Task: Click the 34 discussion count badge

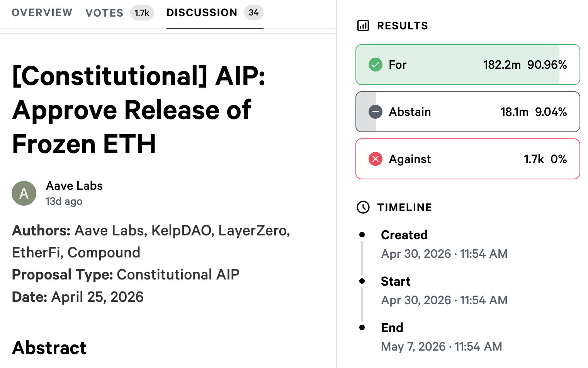Action: 254,13
